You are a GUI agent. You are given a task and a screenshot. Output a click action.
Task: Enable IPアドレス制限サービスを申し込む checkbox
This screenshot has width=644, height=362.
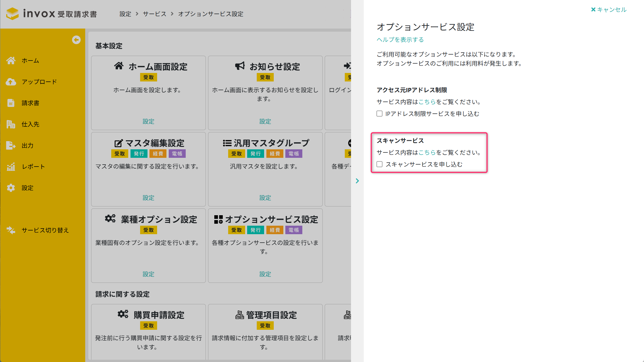pos(379,114)
